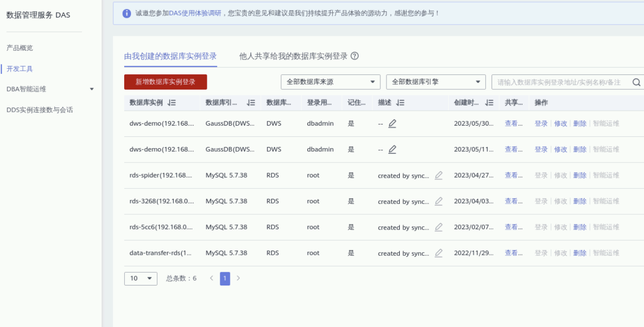The width and height of the screenshot is (644, 327).
Task: Switch to 由我创建的数据库实例登录 tab
Action: click(x=170, y=56)
